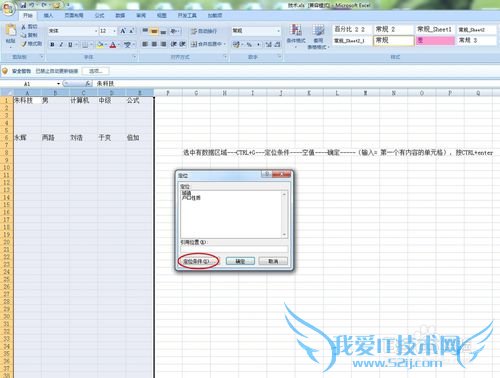
Task: Click the 引用位置 reference input field
Action: click(234, 249)
